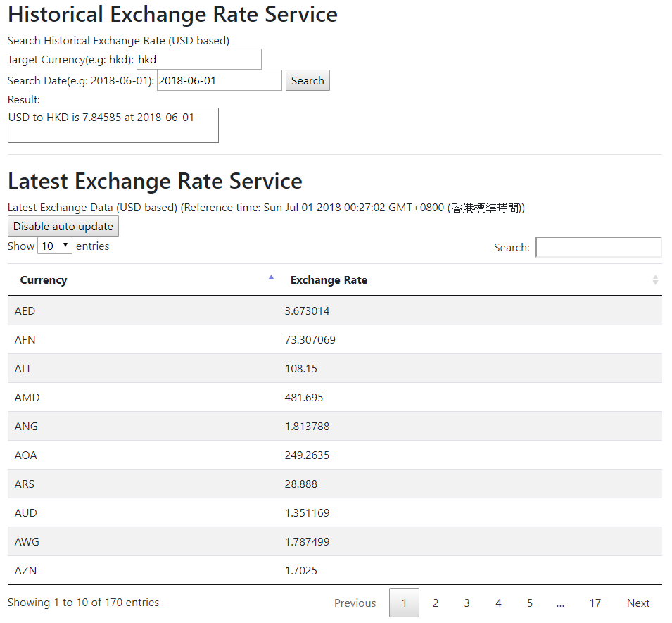This screenshot has width=672, height=623.
Task: Click the Currency ascending sort arrow
Action: coord(271,277)
